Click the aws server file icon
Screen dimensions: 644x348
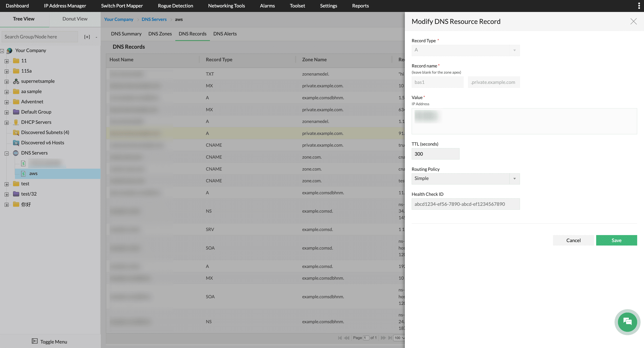click(x=23, y=174)
